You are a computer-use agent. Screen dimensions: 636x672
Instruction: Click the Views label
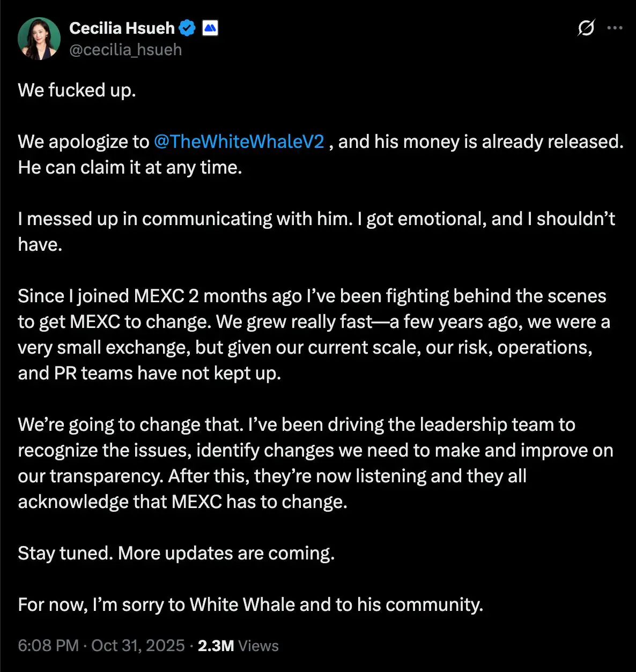(x=258, y=645)
